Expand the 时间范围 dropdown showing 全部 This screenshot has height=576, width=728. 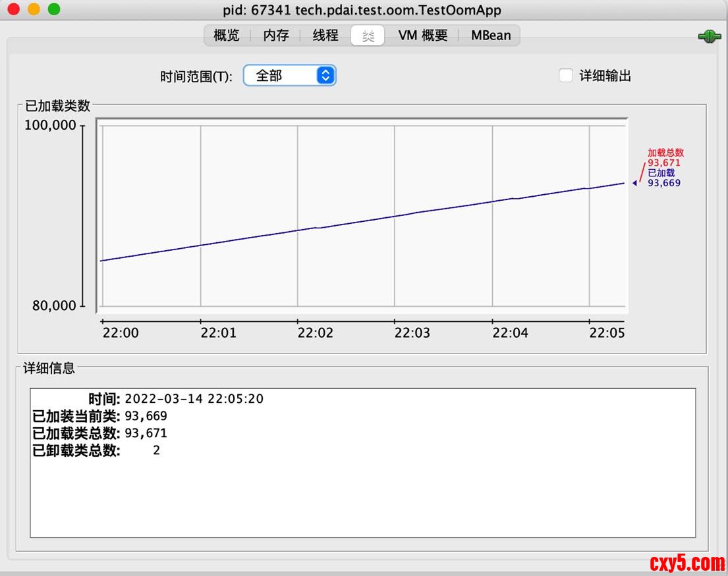click(290, 76)
